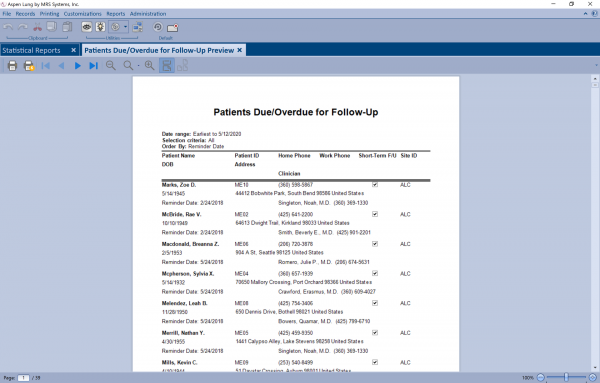
Task: Open the File menu
Action: pyautogui.click(x=7, y=14)
